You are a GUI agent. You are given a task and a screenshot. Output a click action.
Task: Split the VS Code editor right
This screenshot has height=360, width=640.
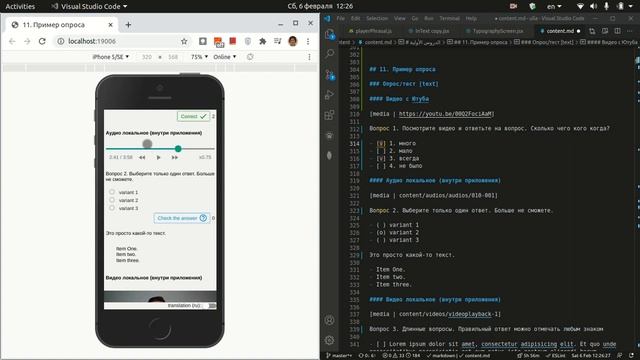[618, 31]
